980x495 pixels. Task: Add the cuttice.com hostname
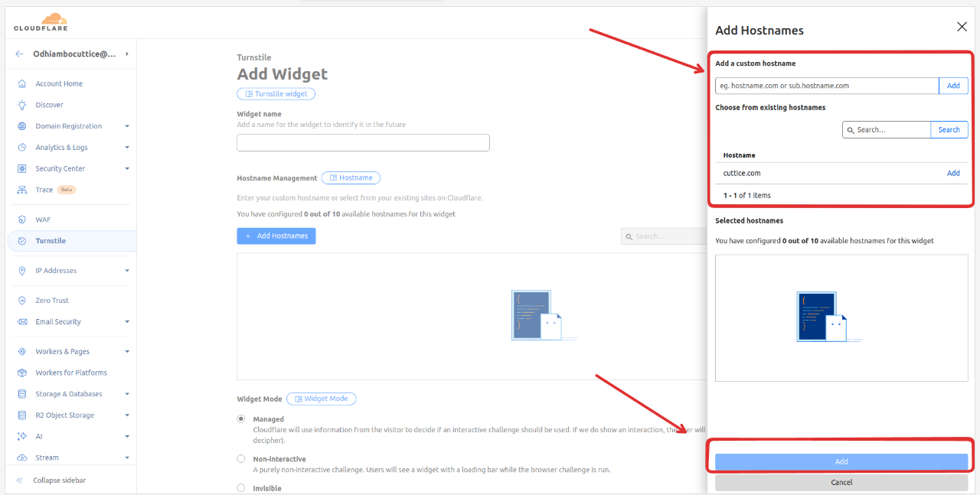coord(953,173)
